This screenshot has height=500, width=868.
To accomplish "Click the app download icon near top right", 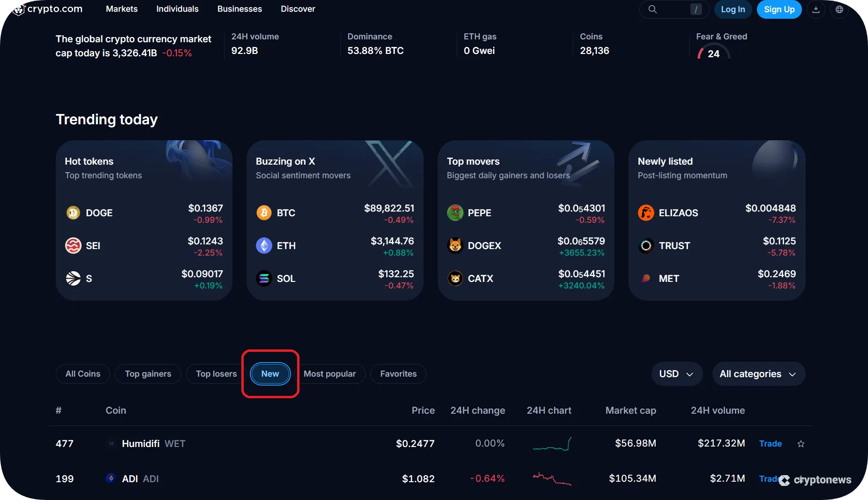I will tap(816, 9).
